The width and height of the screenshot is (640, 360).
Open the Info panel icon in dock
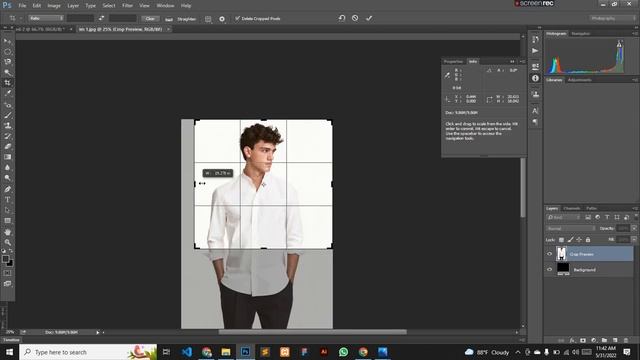pos(535,78)
